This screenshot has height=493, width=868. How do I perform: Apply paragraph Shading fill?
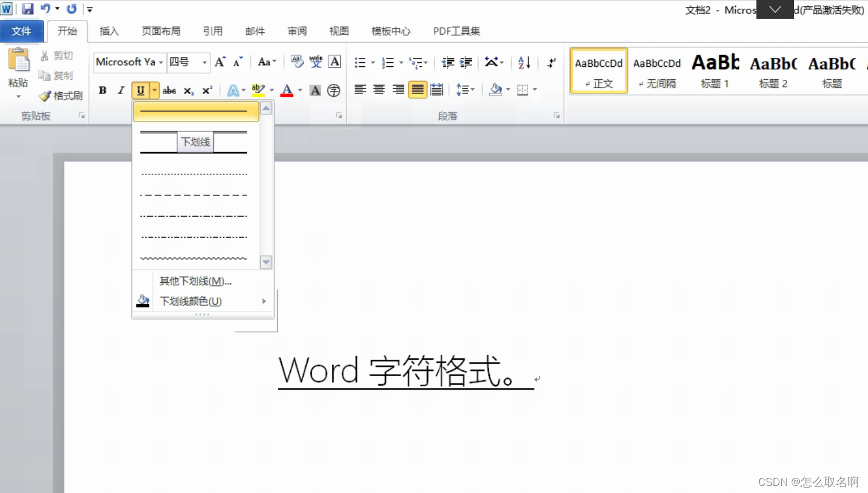click(x=496, y=90)
